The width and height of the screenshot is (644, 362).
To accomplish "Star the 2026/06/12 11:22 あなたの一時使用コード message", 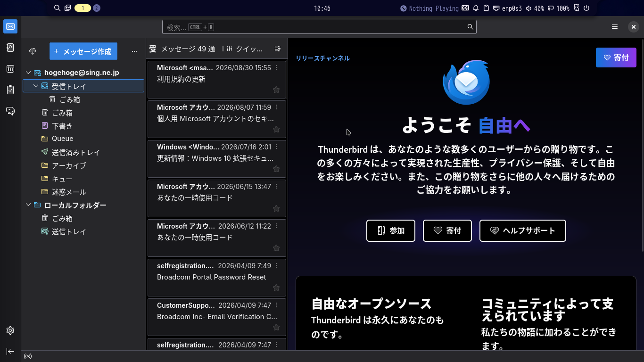I will click(x=276, y=248).
